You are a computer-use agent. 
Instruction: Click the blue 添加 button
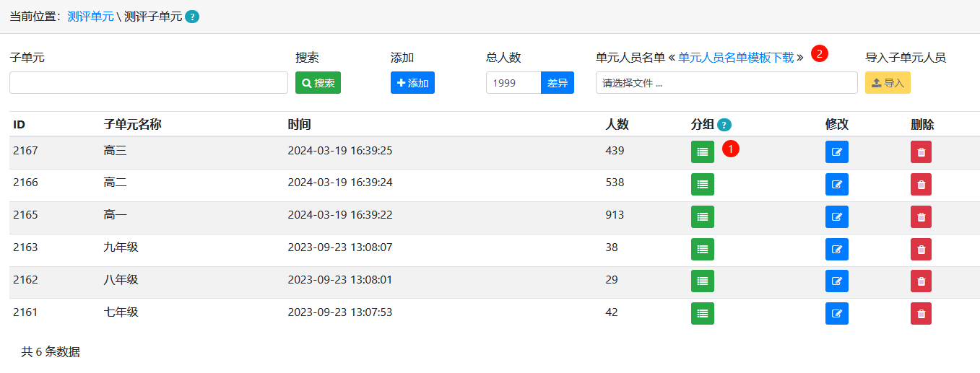412,83
